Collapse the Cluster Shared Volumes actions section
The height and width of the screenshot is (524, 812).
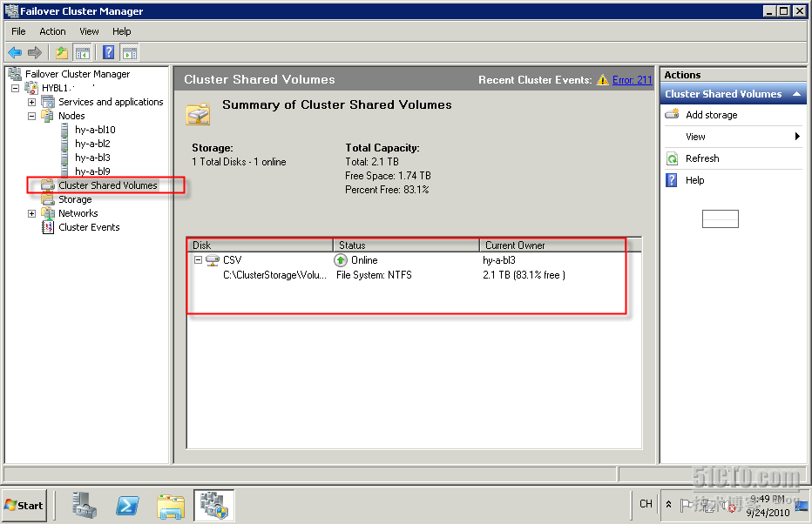[x=796, y=94]
